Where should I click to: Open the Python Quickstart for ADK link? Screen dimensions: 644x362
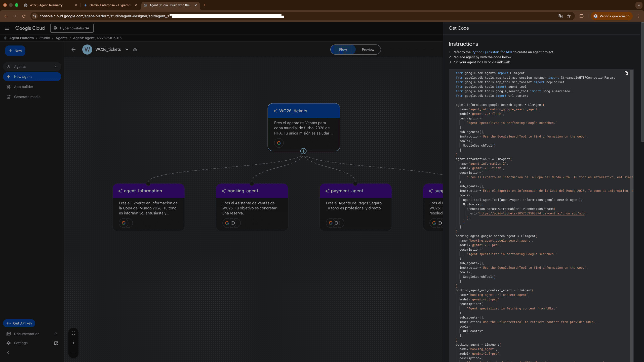[x=492, y=52]
